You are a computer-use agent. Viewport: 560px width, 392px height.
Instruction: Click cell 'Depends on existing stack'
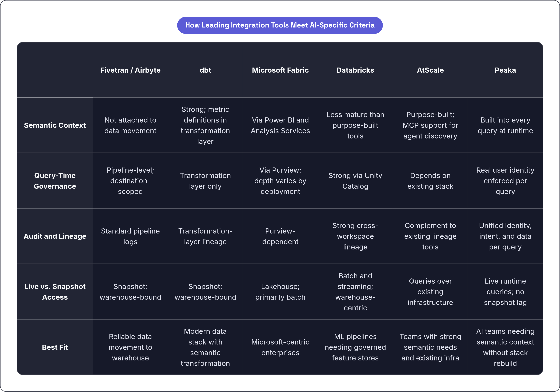tap(430, 181)
